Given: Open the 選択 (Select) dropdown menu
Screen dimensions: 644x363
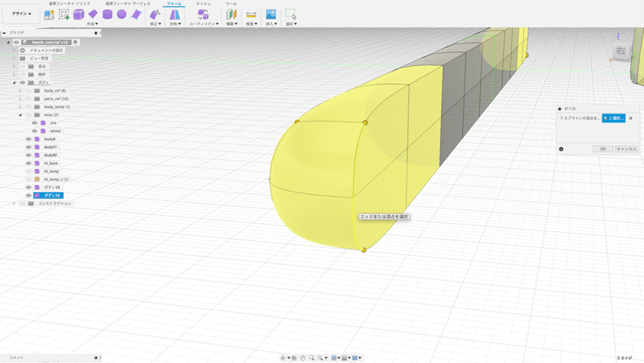Looking at the screenshot, I should click(x=291, y=24).
